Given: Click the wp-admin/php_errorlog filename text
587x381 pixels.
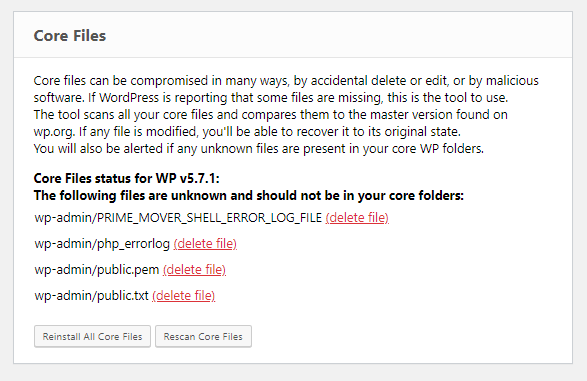Looking at the screenshot, I should pyautogui.click(x=102, y=244).
